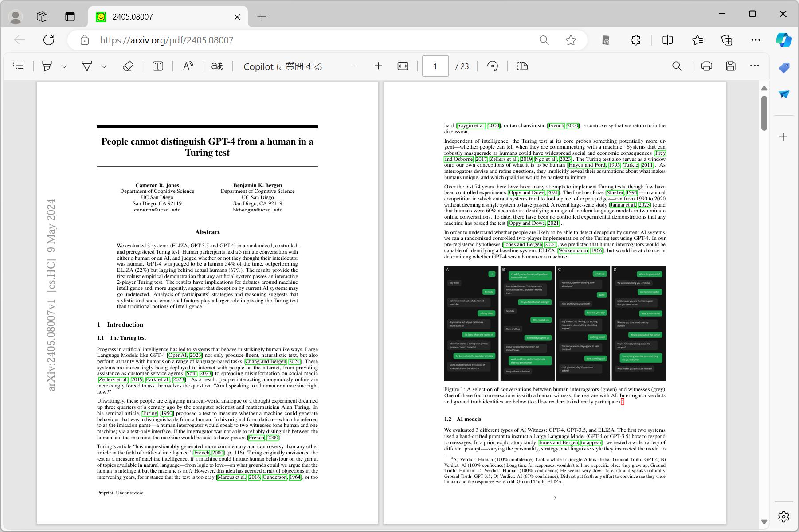
Task: Open the tab actions menu icon
Action: click(x=70, y=17)
